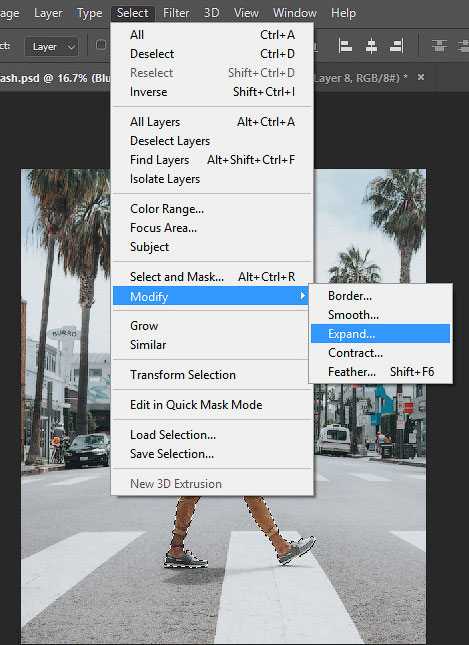Image resolution: width=469 pixels, height=645 pixels.
Task: Toggle the checkbox beside Layer dropdown
Action: tap(100, 45)
